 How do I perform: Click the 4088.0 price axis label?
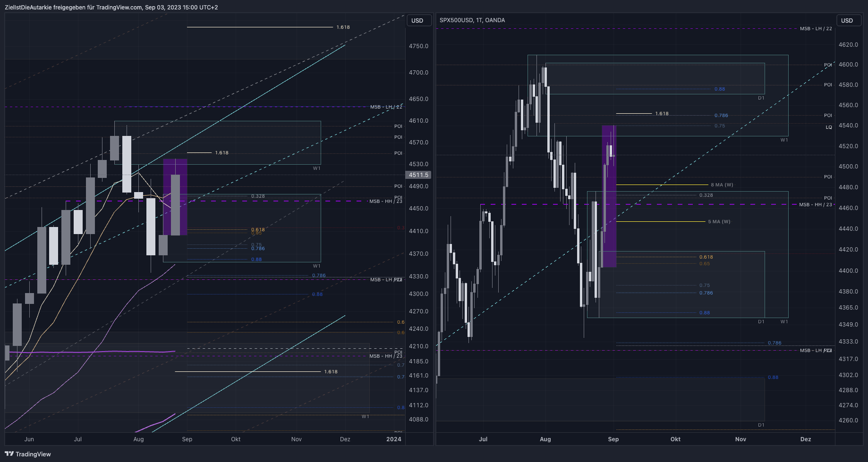coord(419,420)
